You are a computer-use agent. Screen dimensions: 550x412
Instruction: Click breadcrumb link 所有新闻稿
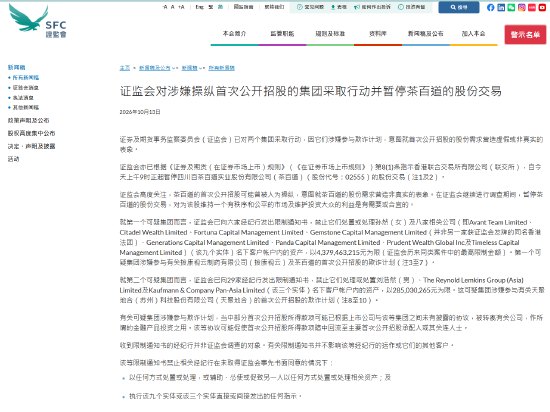(221, 68)
